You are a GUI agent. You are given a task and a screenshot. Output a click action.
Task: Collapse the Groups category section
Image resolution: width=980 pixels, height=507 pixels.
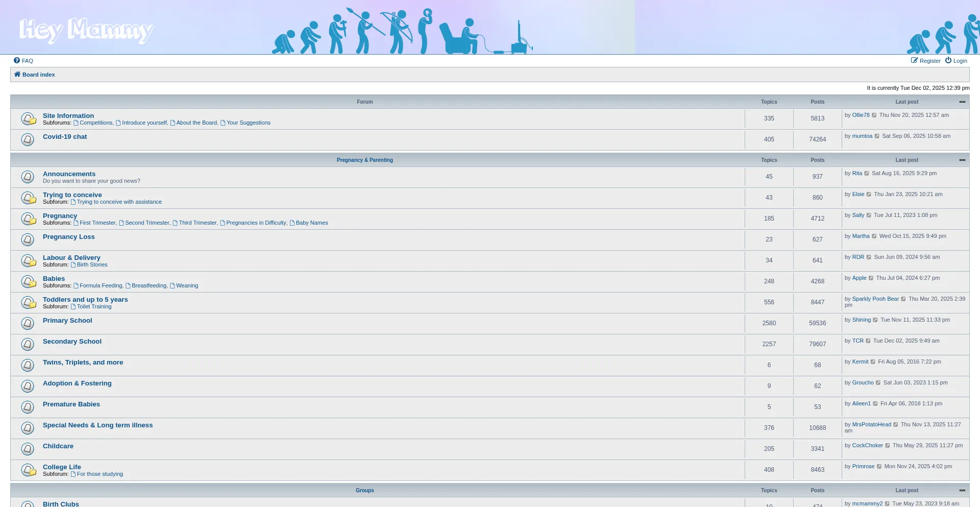click(962, 491)
